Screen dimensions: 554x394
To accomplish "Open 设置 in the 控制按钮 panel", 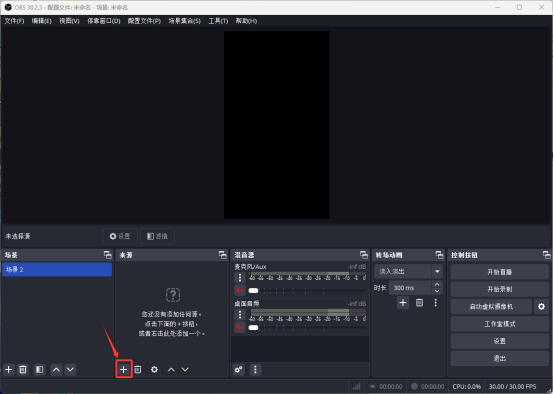I will click(500, 341).
